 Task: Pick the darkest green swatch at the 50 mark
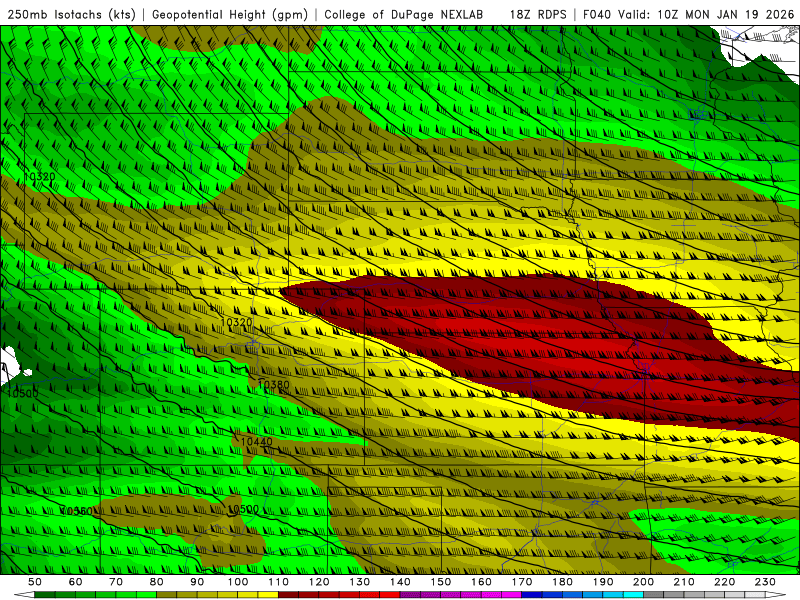pyautogui.click(x=45, y=595)
